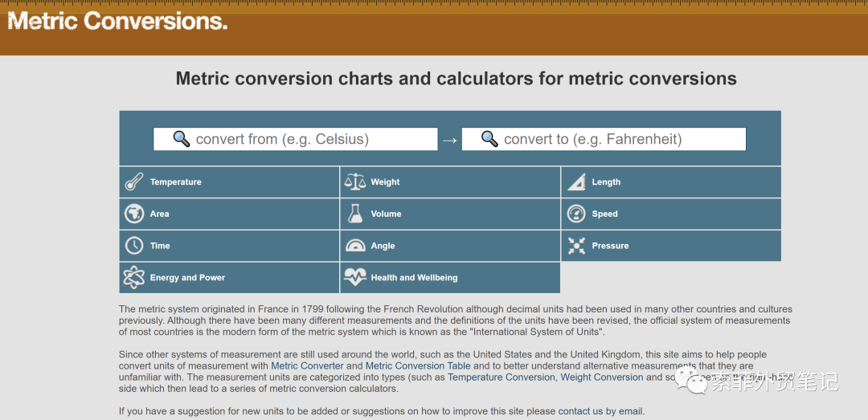Open the Metric Conversion Table link
The width and height of the screenshot is (868, 420).
click(418, 366)
